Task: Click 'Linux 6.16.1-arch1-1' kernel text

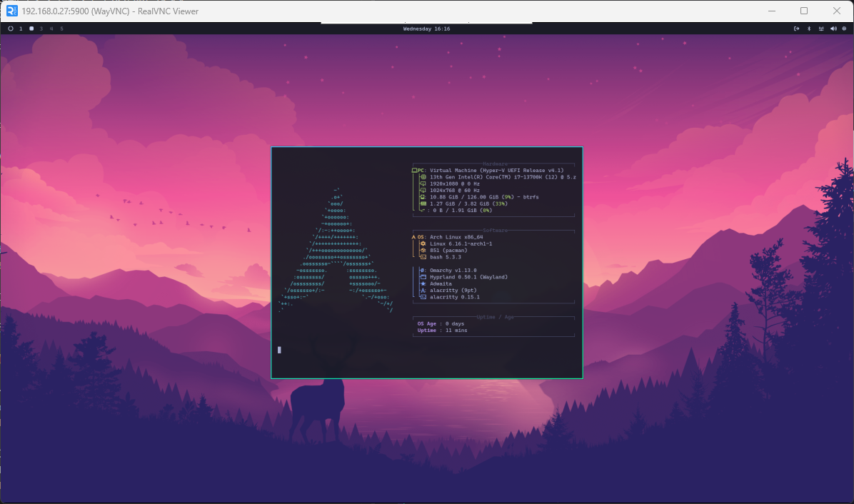Action: pyautogui.click(x=461, y=244)
